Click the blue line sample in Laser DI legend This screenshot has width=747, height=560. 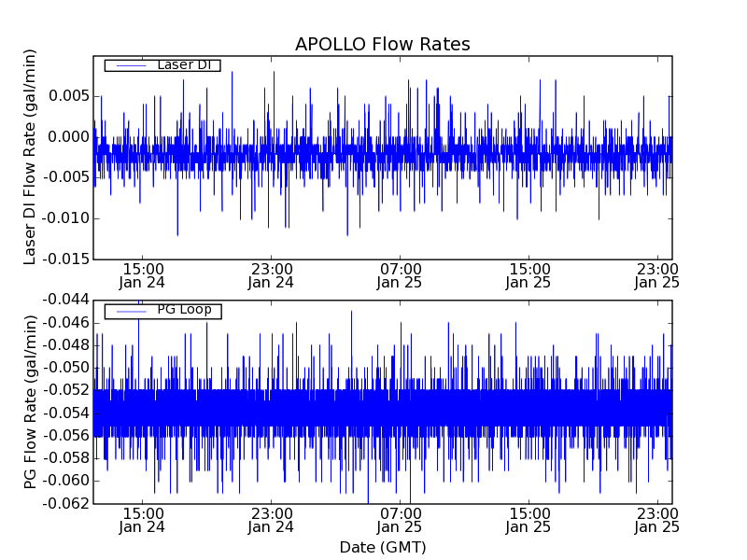coord(132,65)
